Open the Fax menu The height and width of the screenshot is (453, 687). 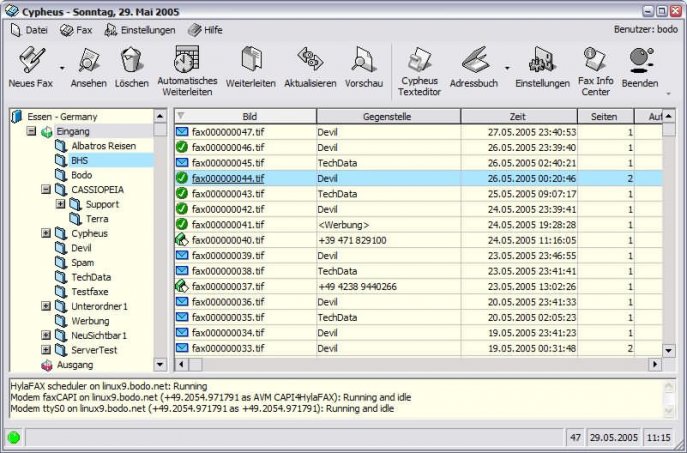point(77,30)
